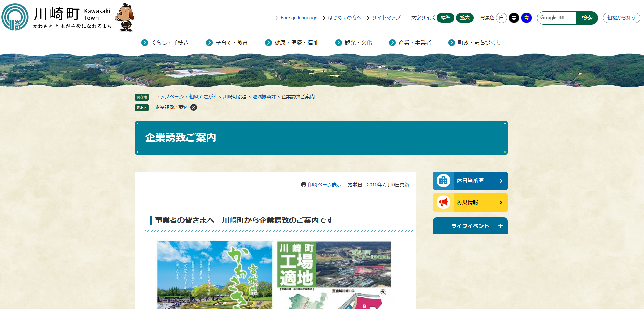
Task: Open the はじめての方へ link
Action: [x=345, y=18]
